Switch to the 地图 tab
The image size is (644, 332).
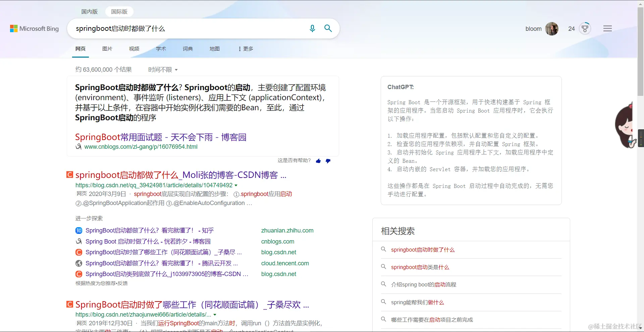coord(215,49)
